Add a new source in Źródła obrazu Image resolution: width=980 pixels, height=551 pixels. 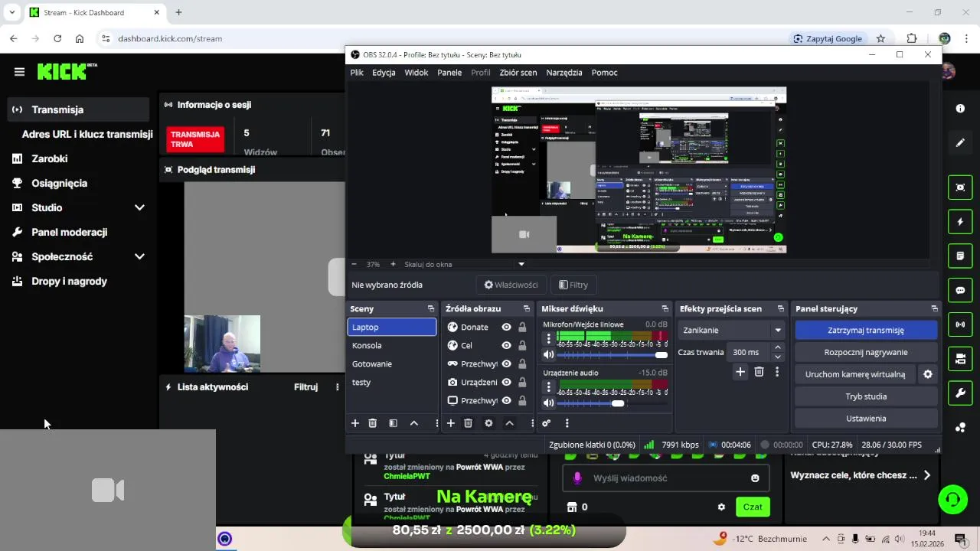click(x=450, y=423)
